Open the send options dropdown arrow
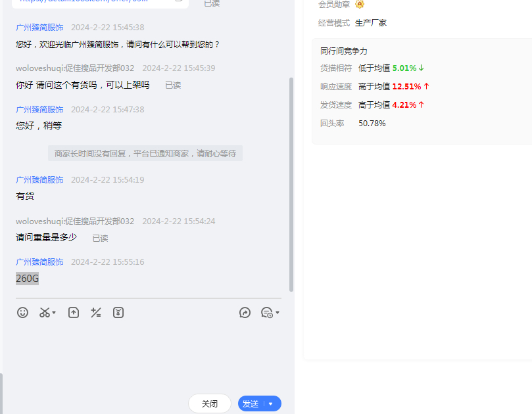The image size is (532, 414). [x=271, y=404]
